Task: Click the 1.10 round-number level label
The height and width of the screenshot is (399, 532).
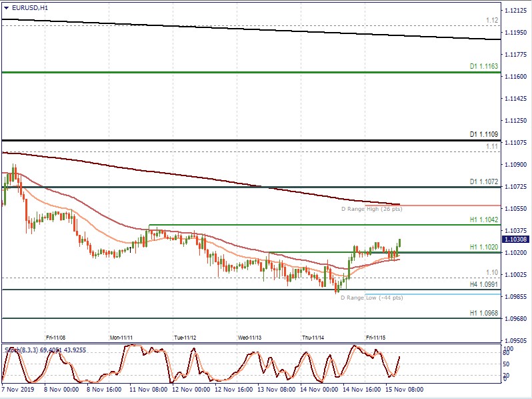Action: [492, 273]
